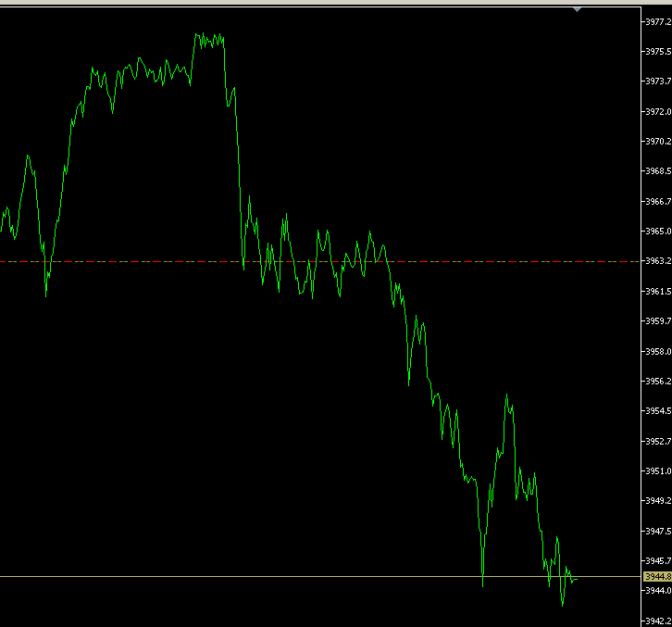Click the 3961.5 price axis label
The height and width of the screenshot is (627, 672).
(x=657, y=292)
